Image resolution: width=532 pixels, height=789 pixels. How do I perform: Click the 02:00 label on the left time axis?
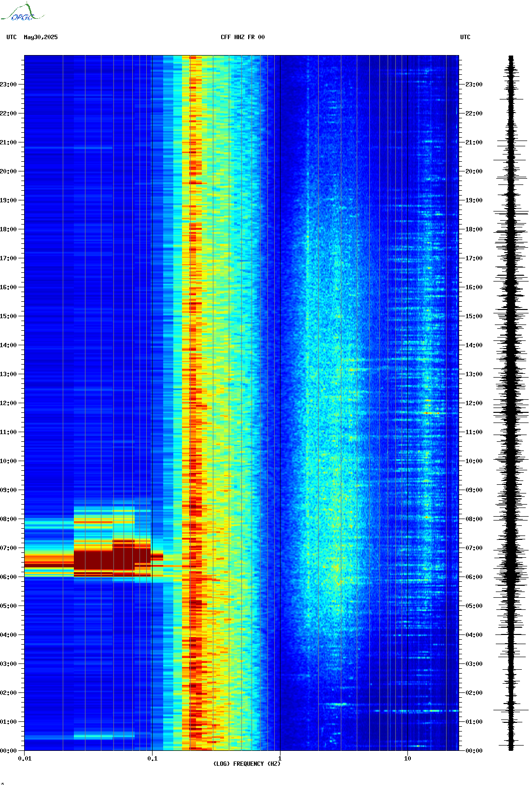pyautogui.click(x=8, y=693)
